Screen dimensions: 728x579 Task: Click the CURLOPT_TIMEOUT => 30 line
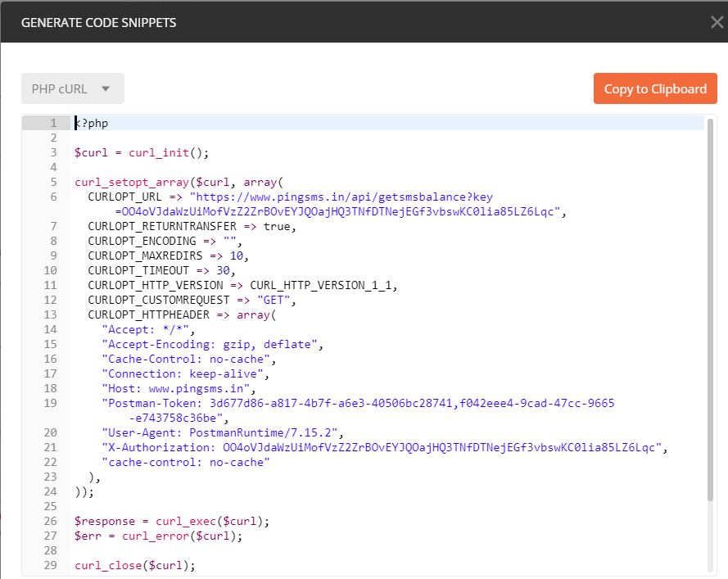tap(161, 270)
